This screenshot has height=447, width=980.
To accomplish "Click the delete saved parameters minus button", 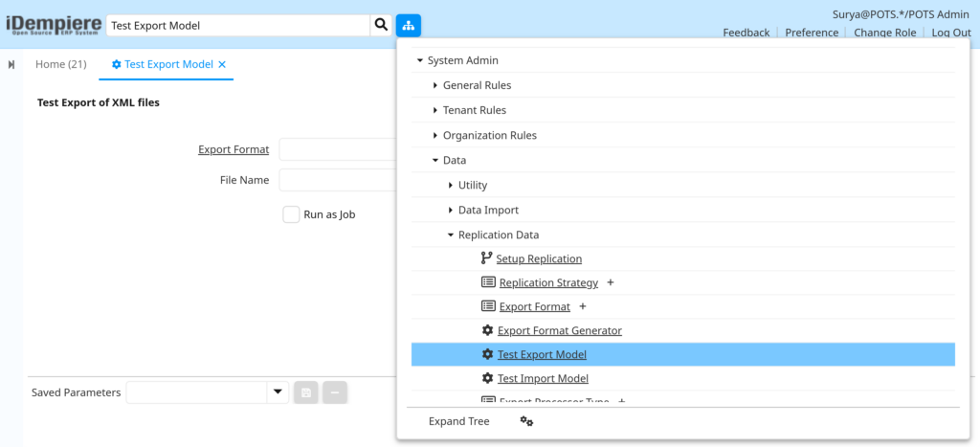I will pyautogui.click(x=335, y=392).
